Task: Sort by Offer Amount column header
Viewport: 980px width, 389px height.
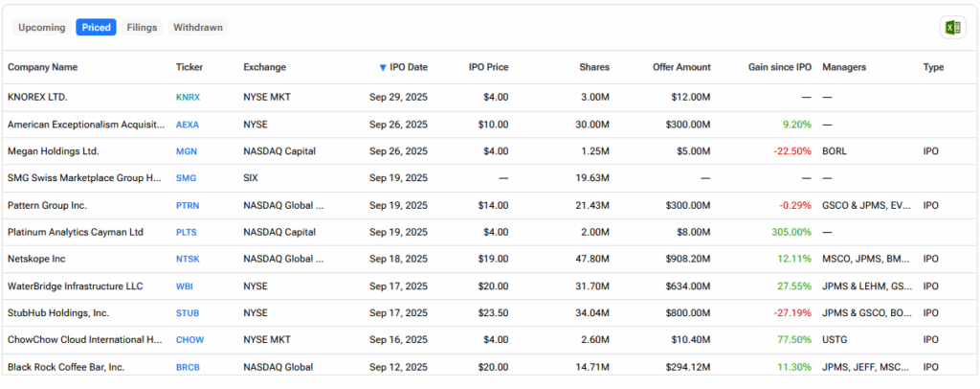Action: [x=681, y=67]
